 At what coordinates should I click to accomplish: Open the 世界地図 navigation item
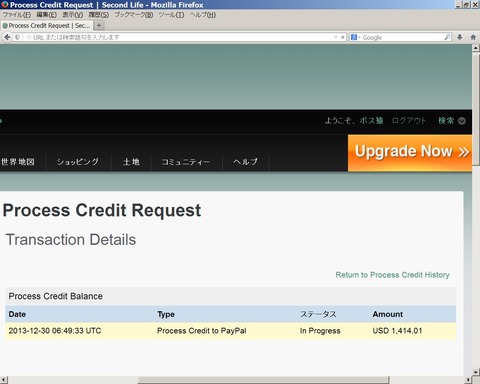[18, 162]
